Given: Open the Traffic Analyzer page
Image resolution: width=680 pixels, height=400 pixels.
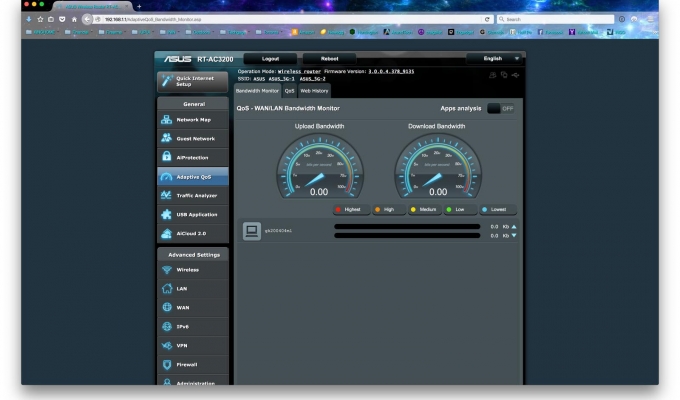Looking at the screenshot, I should point(193,196).
